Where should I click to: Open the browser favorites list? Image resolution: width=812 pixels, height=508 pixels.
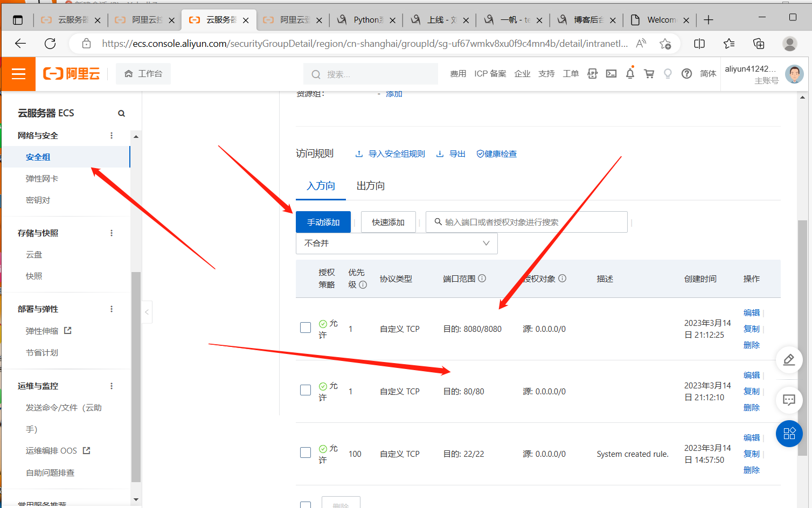729,44
